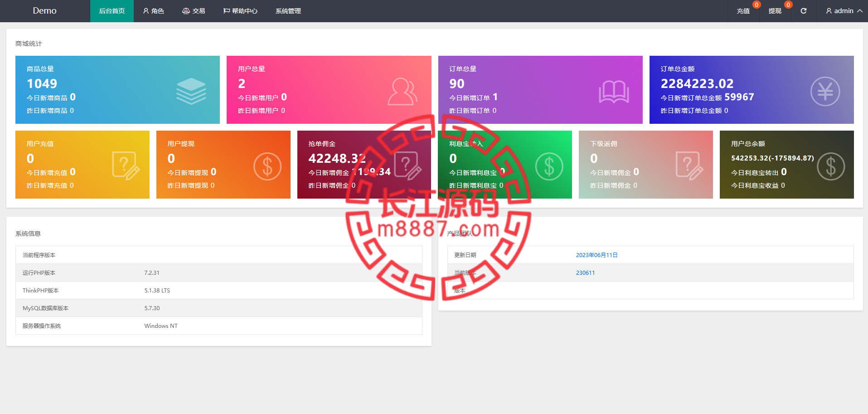The height and width of the screenshot is (414, 868).
Task: Click the version link 230611
Action: point(585,273)
